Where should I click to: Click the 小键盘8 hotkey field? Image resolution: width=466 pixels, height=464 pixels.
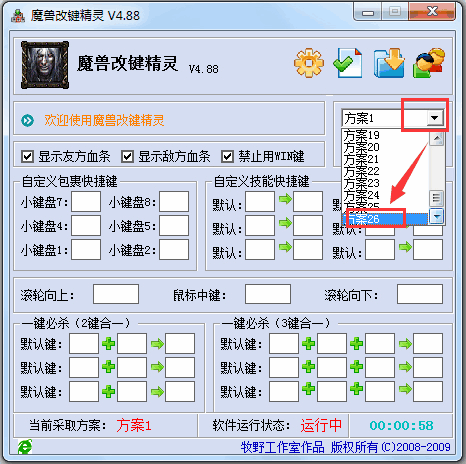pyautogui.click(x=174, y=202)
